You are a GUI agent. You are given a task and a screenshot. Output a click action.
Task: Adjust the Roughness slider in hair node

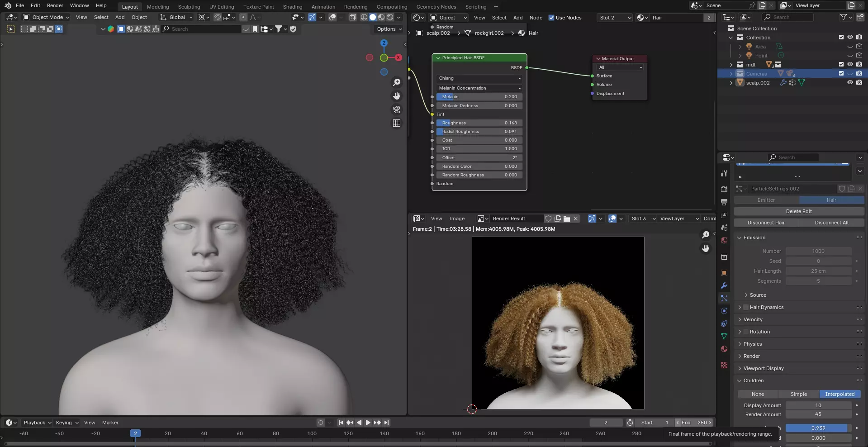pyautogui.click(x=479, y=123)
